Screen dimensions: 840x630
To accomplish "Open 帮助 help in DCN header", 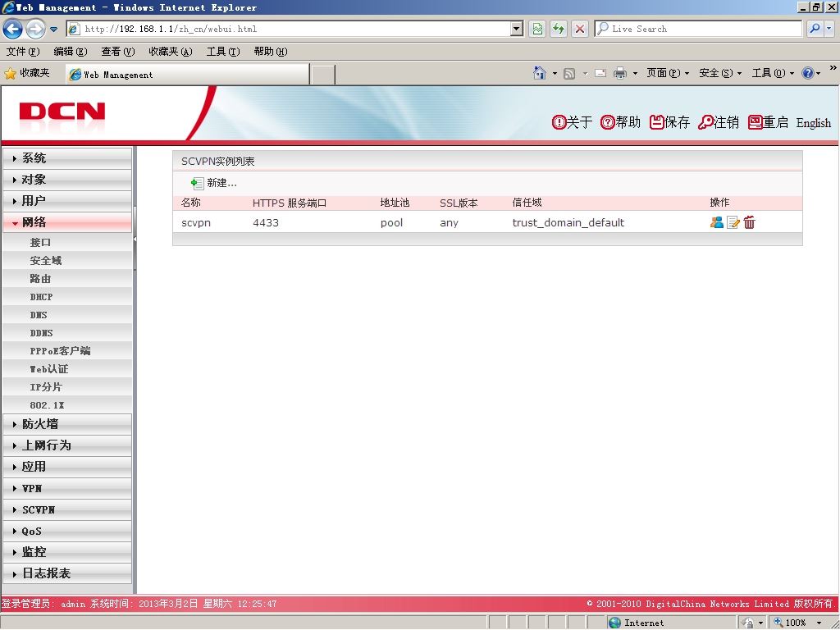I will (620, 123).
